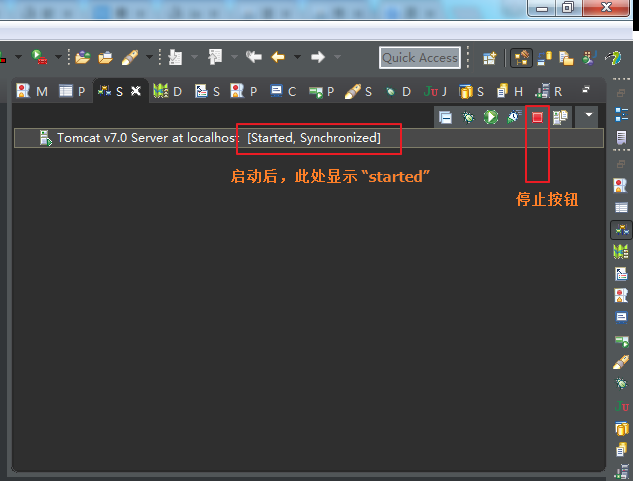The image size is (639, 481).
Task: Start the server with the green play button
Action: pyautogui.click(x=491, y=117)
